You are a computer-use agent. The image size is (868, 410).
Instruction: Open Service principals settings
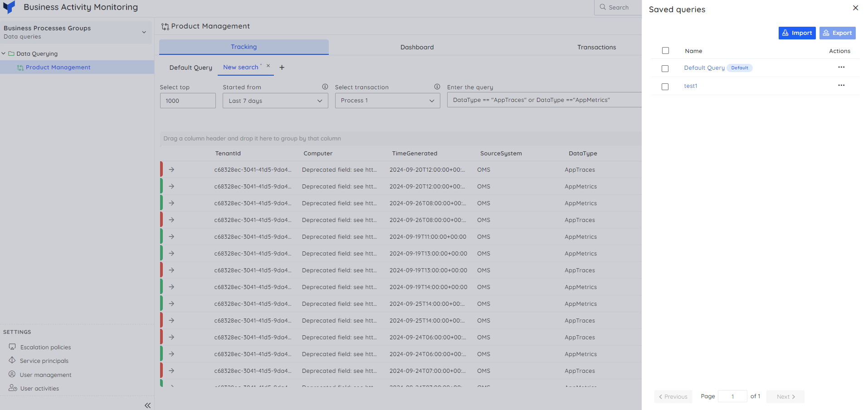44,361
